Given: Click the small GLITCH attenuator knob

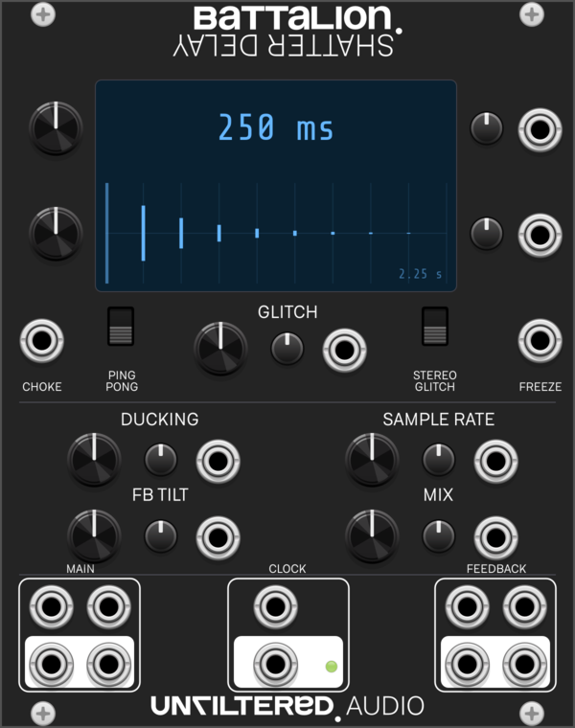Looking at the screenshot, I should [287, 349].
